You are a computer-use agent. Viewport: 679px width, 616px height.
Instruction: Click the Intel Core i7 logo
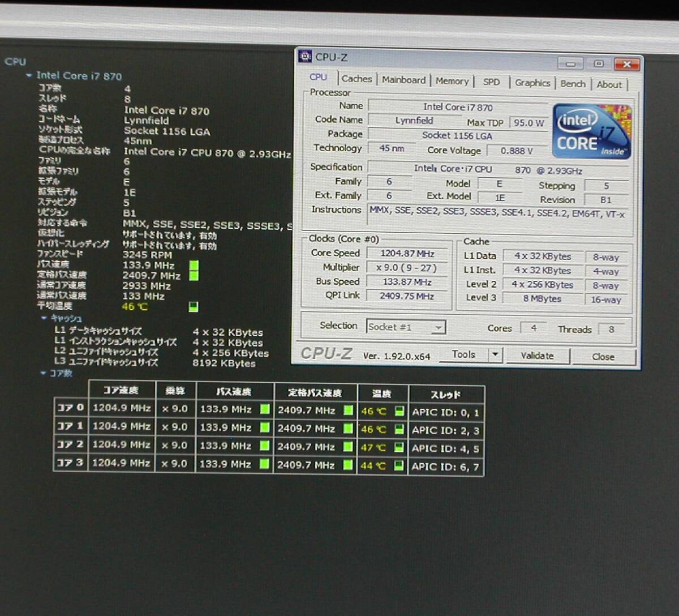pyautogui.click(x=592, y=131)
